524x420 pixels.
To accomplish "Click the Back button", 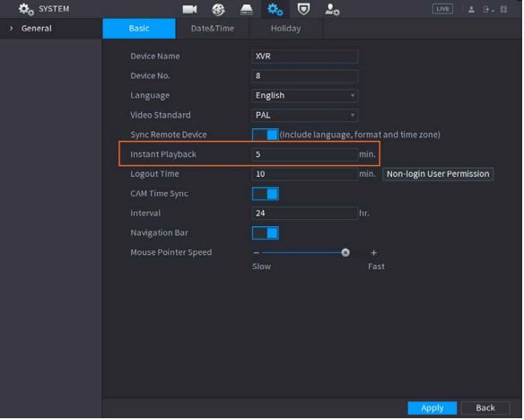I will pyautogui.click(x=485, y=408).
